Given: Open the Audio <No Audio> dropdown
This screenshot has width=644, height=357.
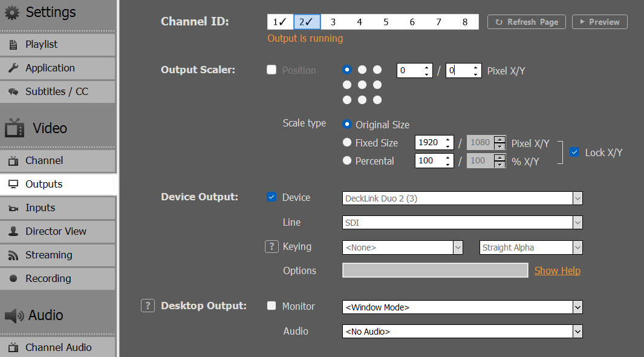Looking at the screenshot, I should (x=462, y=332).
